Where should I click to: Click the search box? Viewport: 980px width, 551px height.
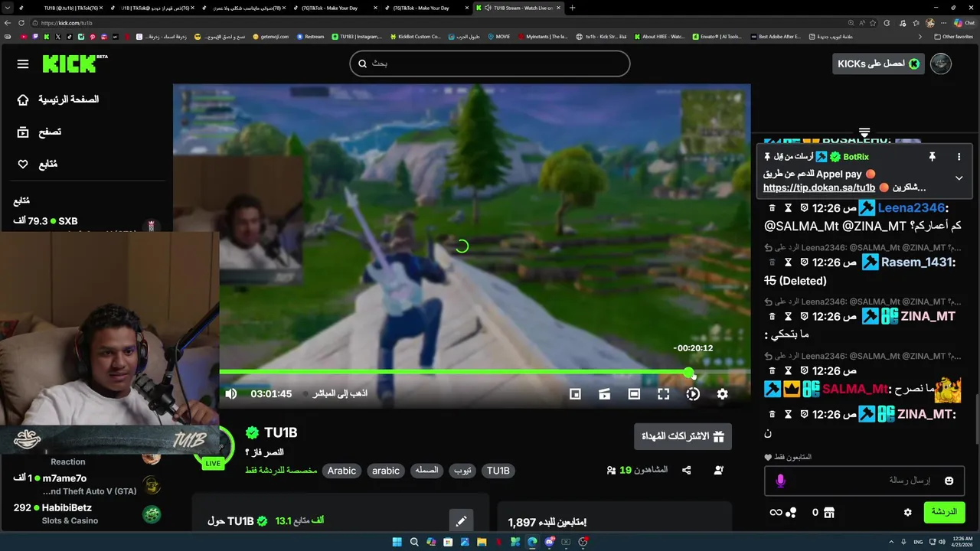tap(490, 64)
